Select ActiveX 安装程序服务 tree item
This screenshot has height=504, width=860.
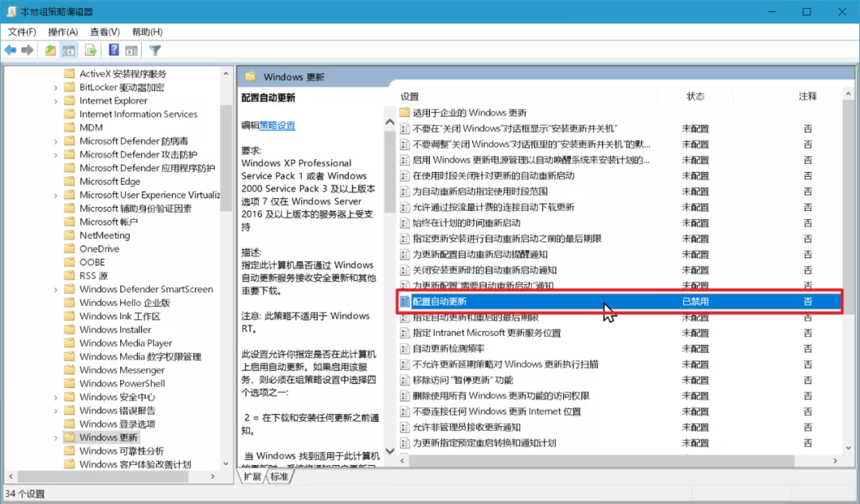pyautogui.click(x=123, y=74)
